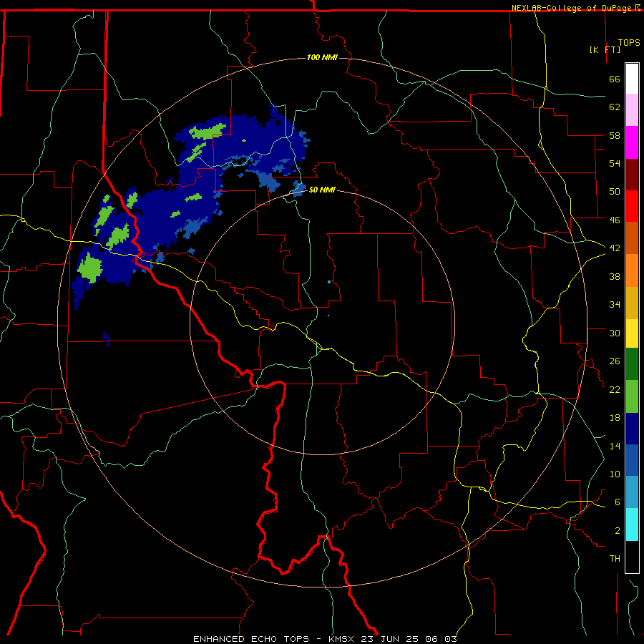Image resolution: width=644 pixels, height=644 pixels.
Task: Click the medium blue 10–14 kft legend swatch
Action: (x=632, y=460)
